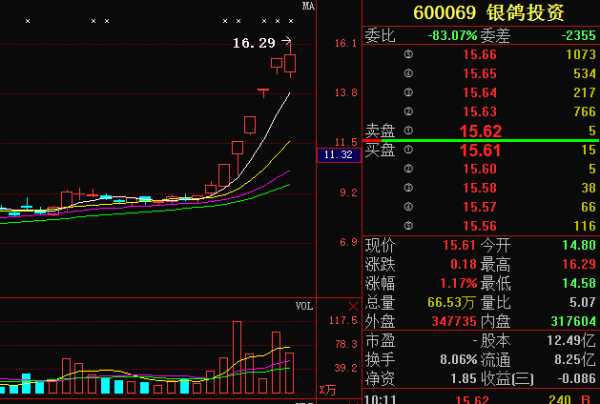600x404 pixels.
Task: Click the 9.2 price axis label
Action: click(x=348, y=192)
